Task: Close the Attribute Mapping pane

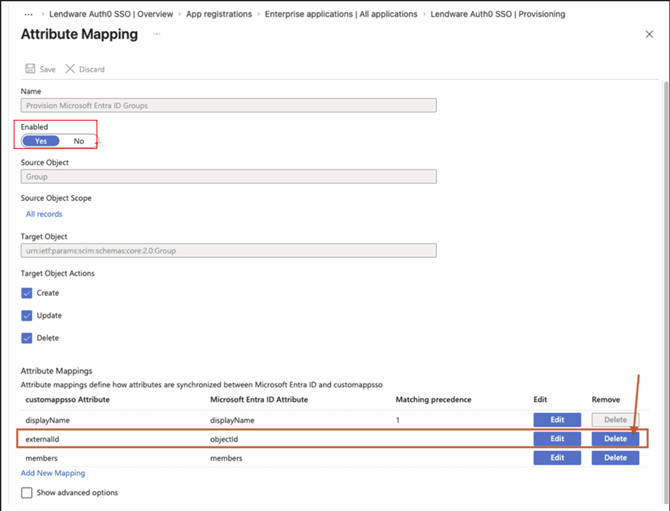Action: [649, 34]
